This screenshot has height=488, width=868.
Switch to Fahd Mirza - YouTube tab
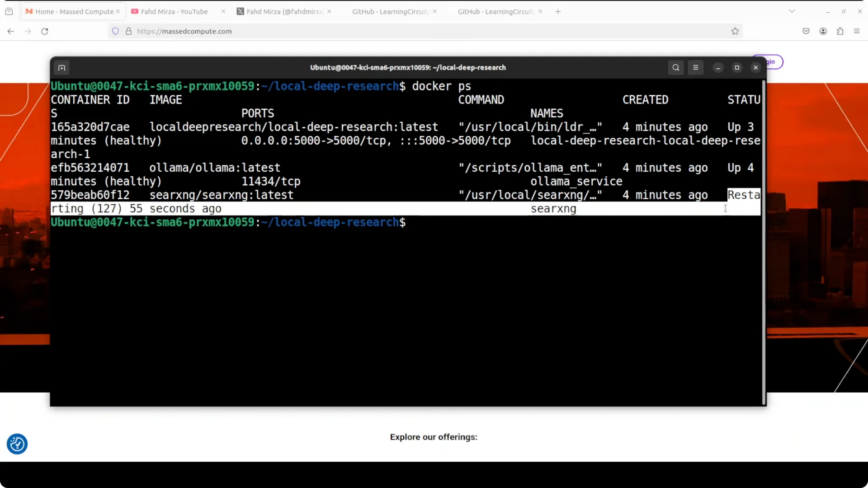pos(175,12)
